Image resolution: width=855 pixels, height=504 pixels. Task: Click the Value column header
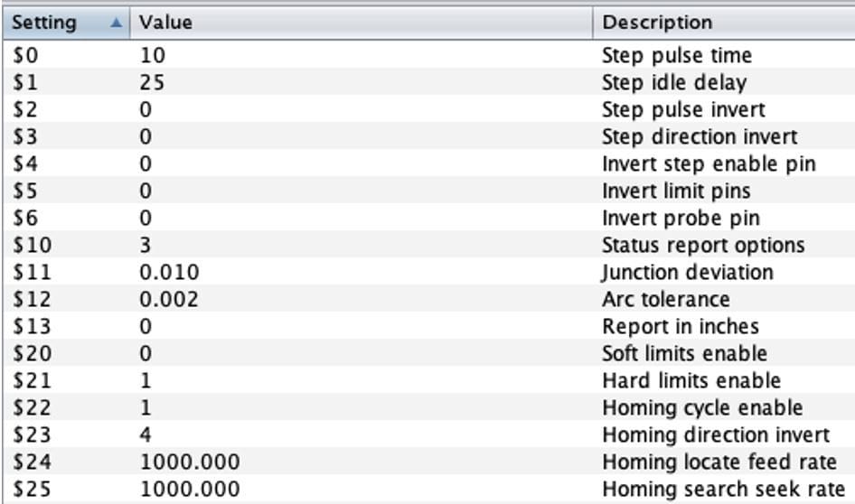(x=165, y=23)
